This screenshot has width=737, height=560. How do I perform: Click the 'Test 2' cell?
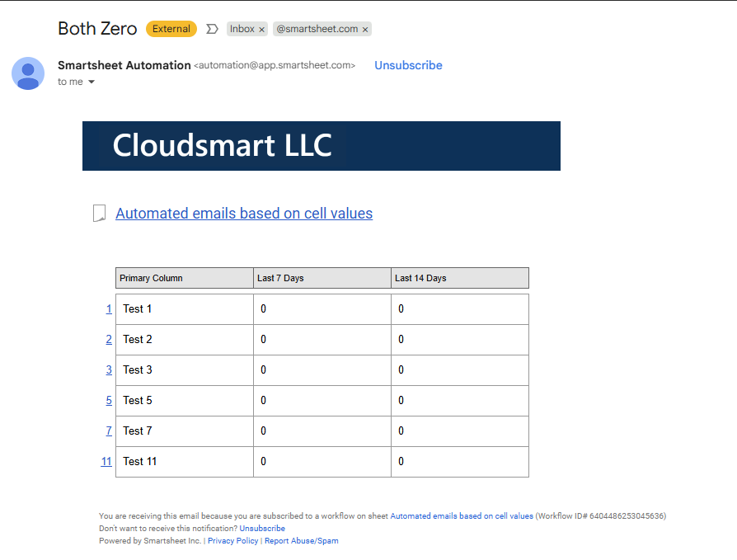pos(185,340)
